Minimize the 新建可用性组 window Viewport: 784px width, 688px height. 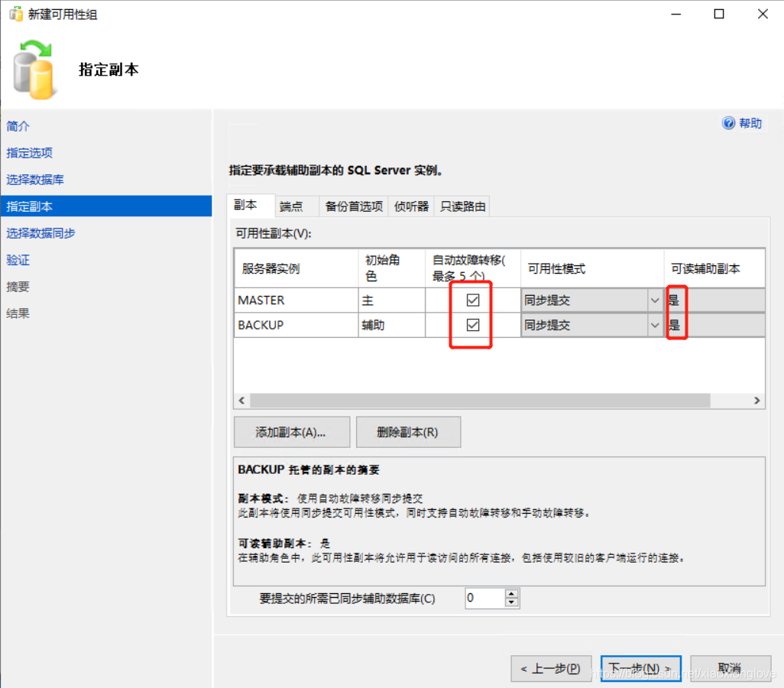point(676,14)
